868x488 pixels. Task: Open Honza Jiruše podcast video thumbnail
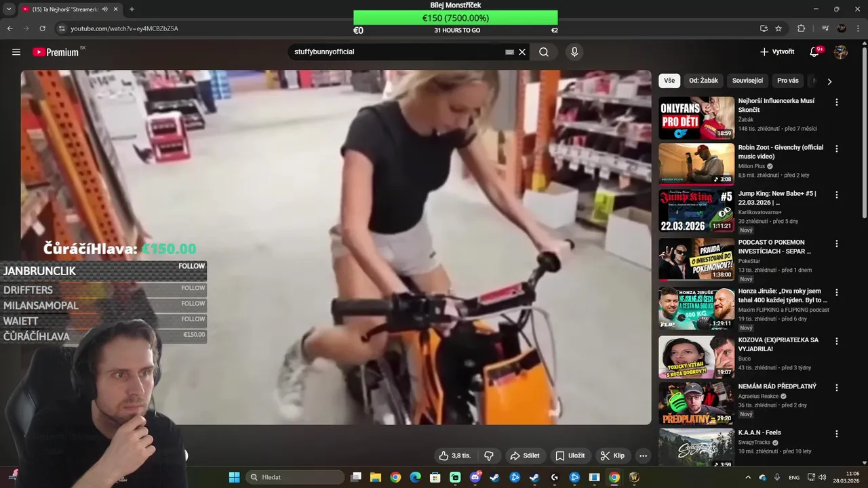(696, 308)
